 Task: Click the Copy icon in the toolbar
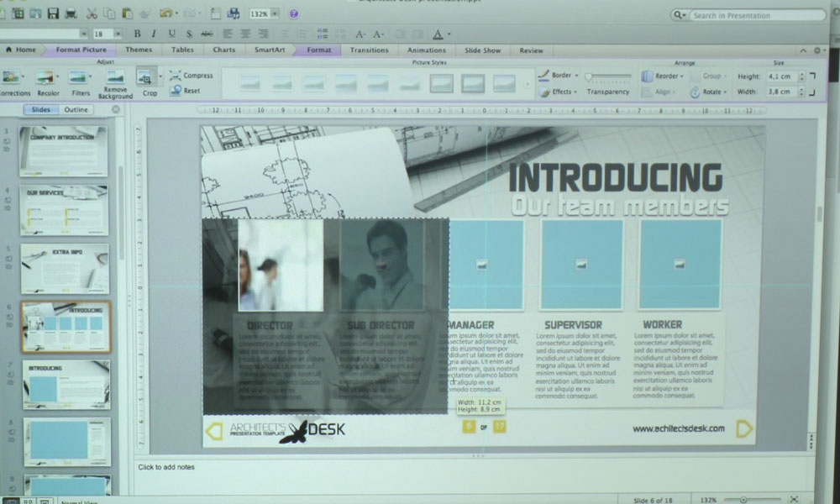click(109, 13)
